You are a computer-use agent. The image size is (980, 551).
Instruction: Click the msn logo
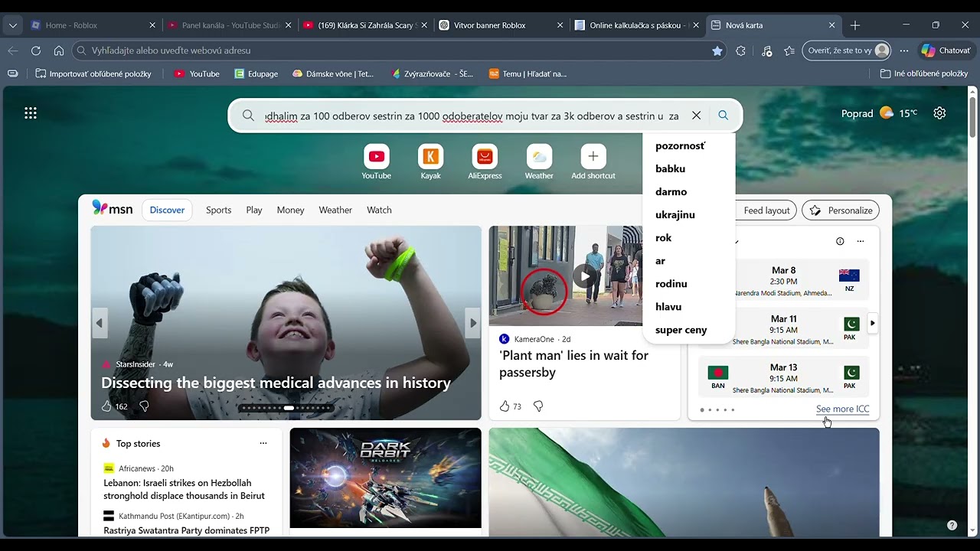coord(112,208)
